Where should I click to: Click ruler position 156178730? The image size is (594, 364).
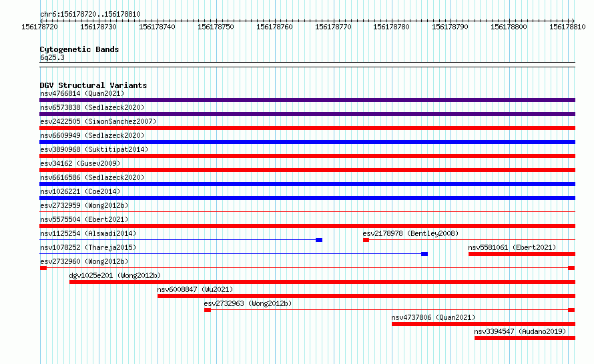coord(99,27)
